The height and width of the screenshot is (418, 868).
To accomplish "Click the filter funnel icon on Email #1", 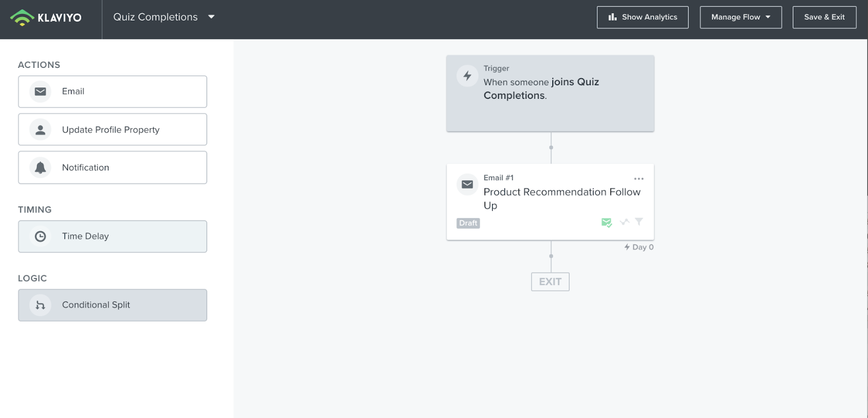I will coord(639,221).
